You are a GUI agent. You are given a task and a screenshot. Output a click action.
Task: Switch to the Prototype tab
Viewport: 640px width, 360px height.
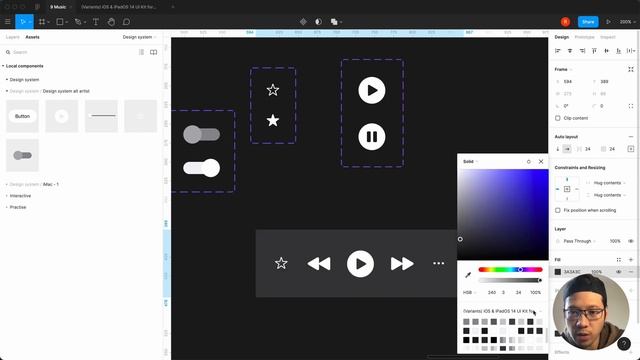(x=584, y=37)
